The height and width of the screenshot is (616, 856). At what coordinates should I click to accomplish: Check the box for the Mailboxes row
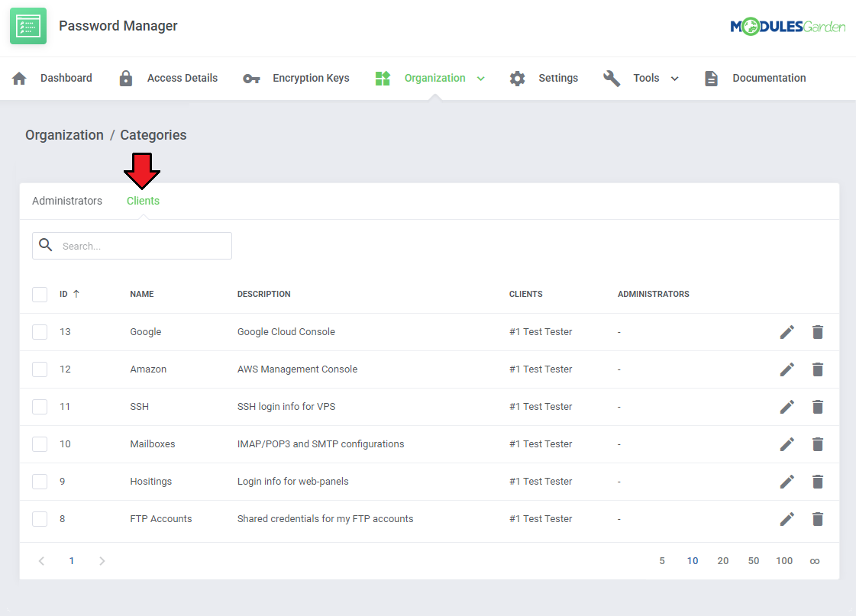(x=40, y=444)
